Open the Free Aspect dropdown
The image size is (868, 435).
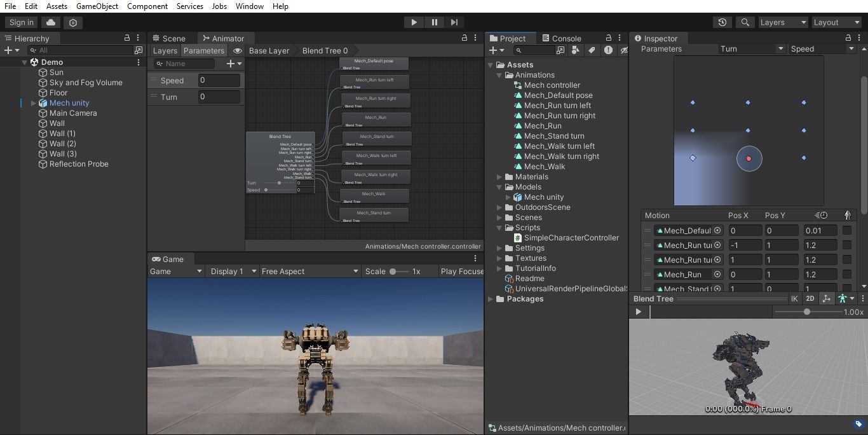tap(309, 271)
